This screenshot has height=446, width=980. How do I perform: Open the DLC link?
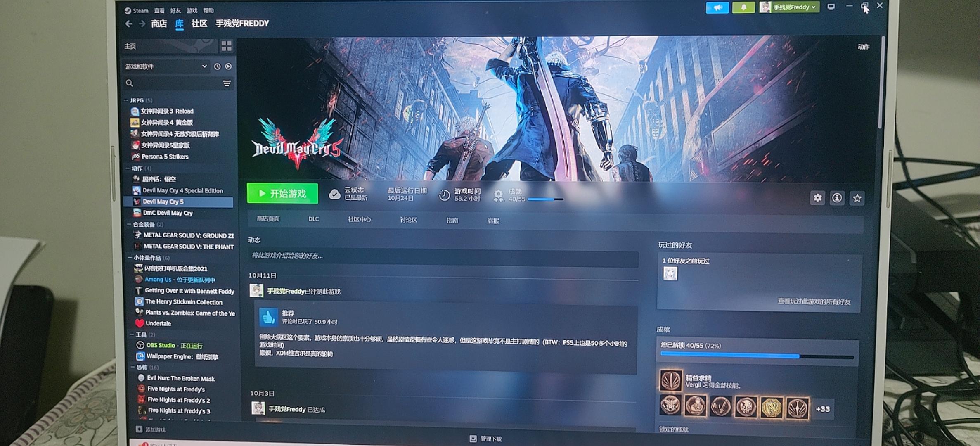click(x=313, y=219)
